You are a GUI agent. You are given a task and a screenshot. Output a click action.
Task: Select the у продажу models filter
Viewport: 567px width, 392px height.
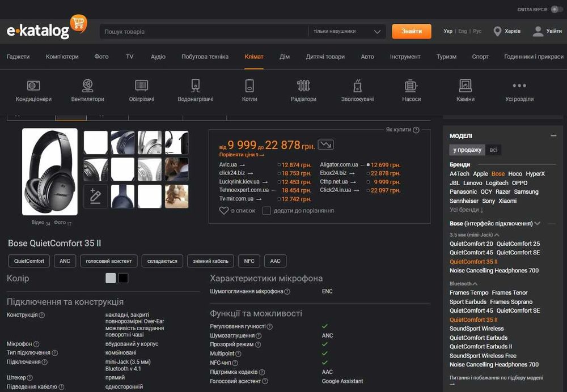click(x=467, y=150)
